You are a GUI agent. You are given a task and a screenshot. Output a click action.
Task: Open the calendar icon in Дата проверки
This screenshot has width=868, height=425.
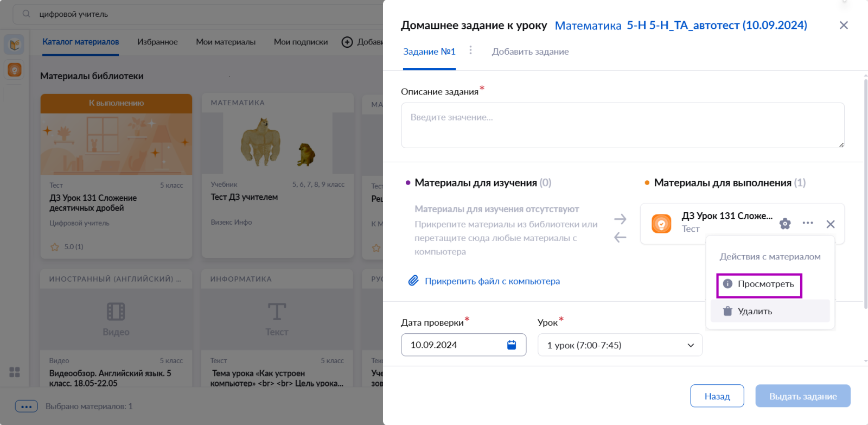pos(512,345)
